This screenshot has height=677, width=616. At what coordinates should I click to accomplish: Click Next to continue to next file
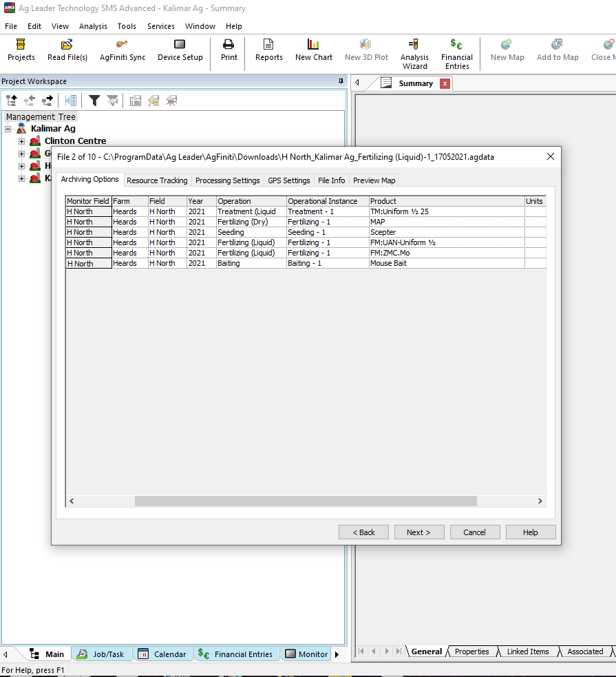pyautogui.click(x=419, y=532)
